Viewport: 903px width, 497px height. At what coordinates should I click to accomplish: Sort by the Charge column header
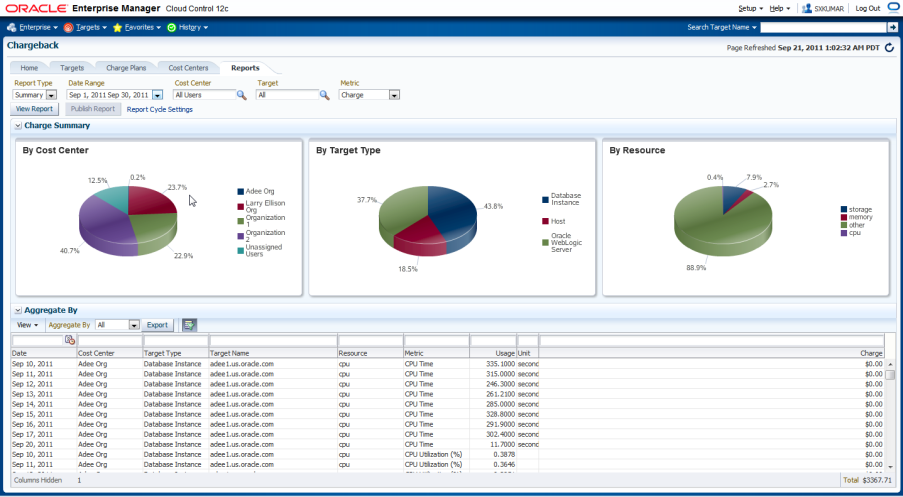(x=711, y=353)
